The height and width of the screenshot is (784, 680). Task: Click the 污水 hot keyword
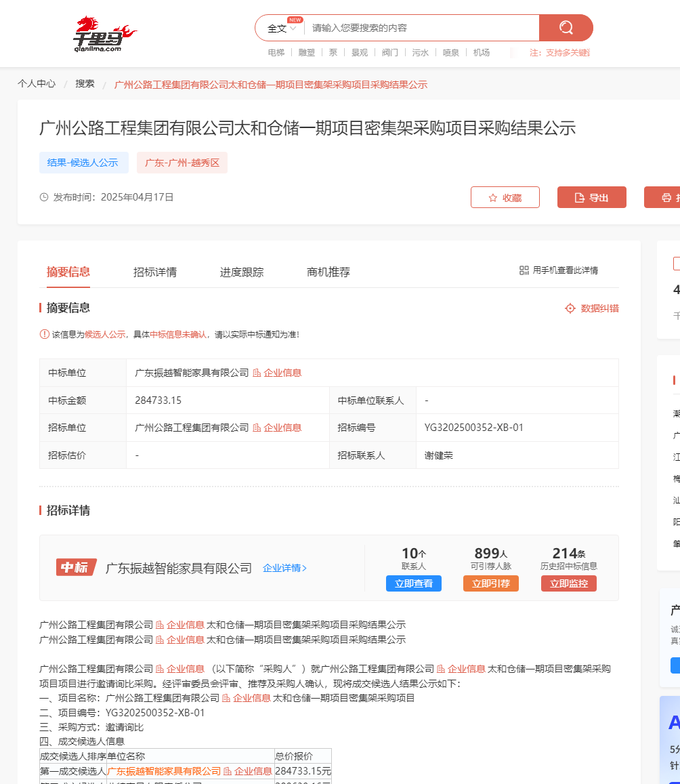[x=420, y=52]
